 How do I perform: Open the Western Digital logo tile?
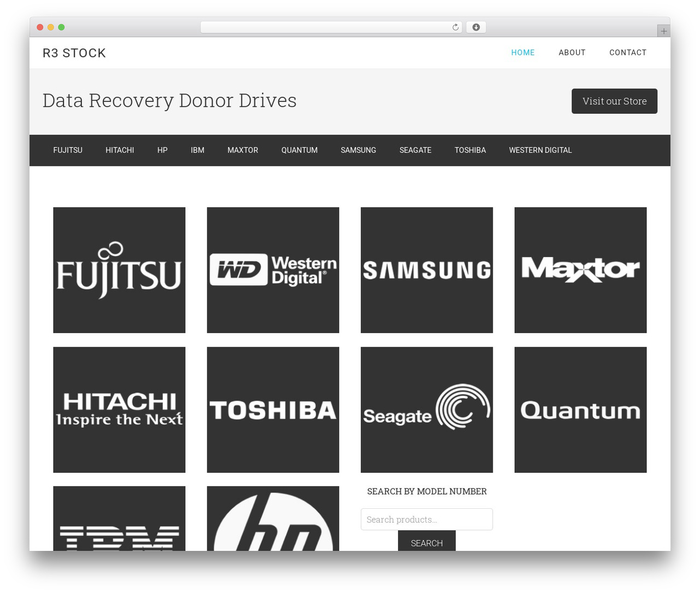pos(273,270)
